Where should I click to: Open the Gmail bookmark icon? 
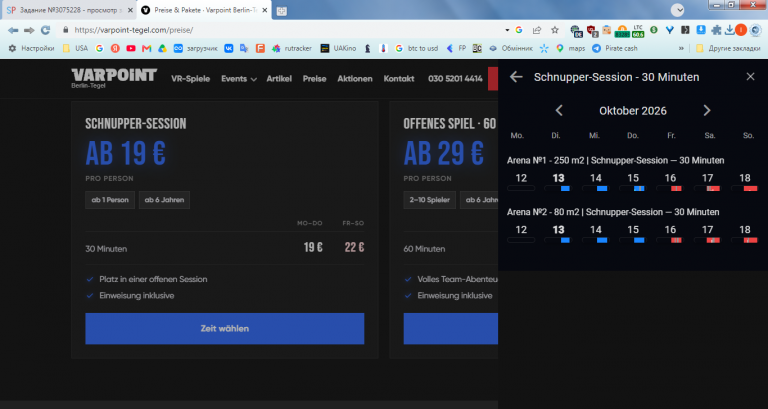(x=146, y=48)
